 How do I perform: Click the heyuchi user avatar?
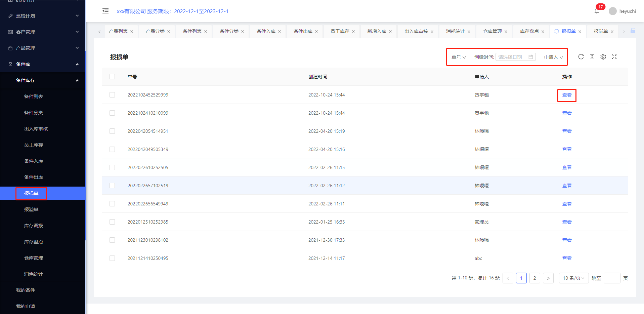coord(613,11)
